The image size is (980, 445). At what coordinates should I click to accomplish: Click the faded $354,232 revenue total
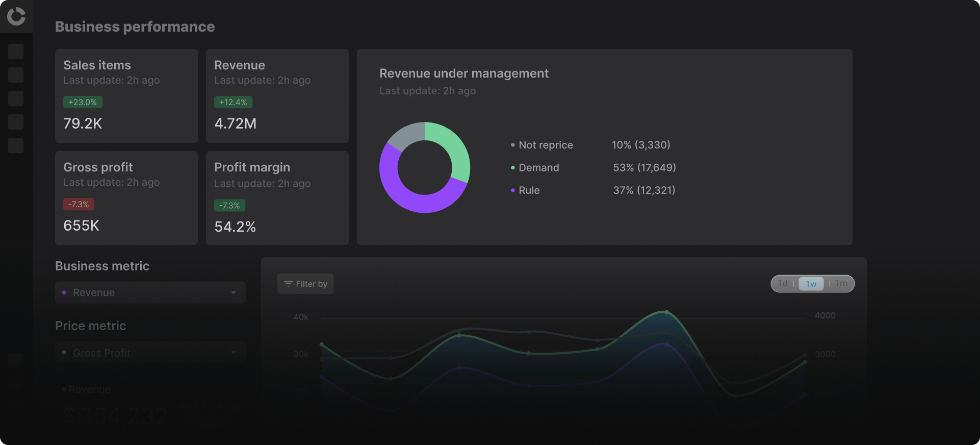tap(116, 416)
